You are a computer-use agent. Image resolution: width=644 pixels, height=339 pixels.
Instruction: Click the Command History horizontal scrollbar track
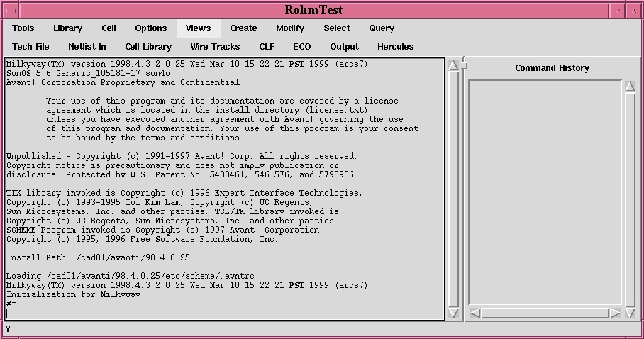[x=545, y=313]
